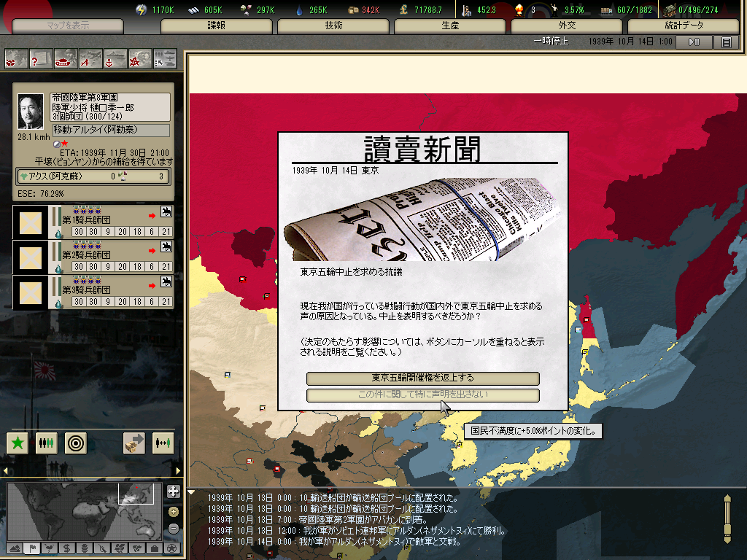
Task: Select the land forces tank icon
Action: (x=66, y=60)
